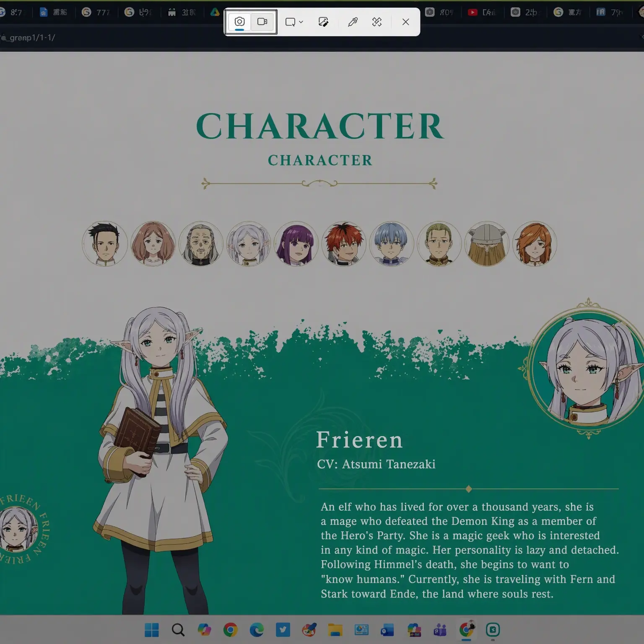
Task: Select the blond slicked-hair man portrait
Action: 439,244
